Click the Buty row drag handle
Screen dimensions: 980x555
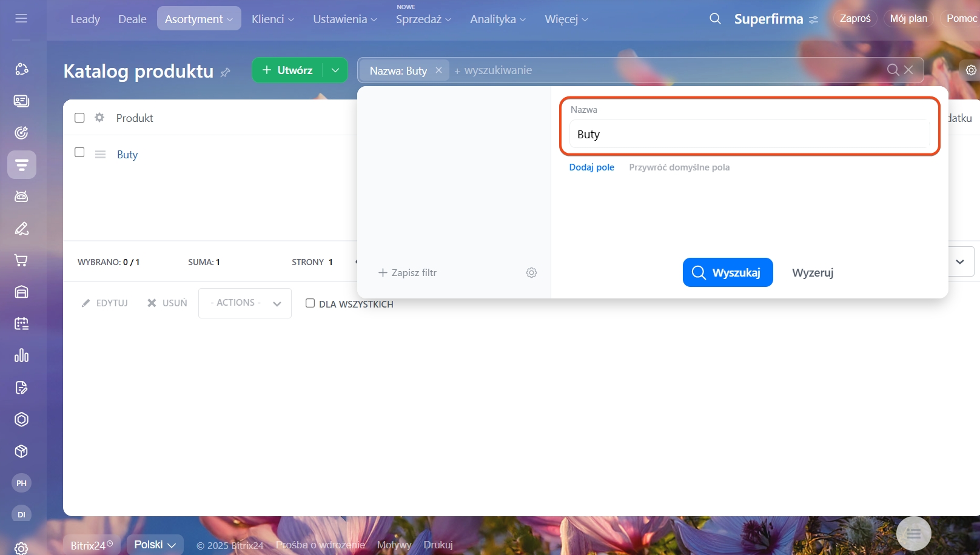[x=101, y=155]
